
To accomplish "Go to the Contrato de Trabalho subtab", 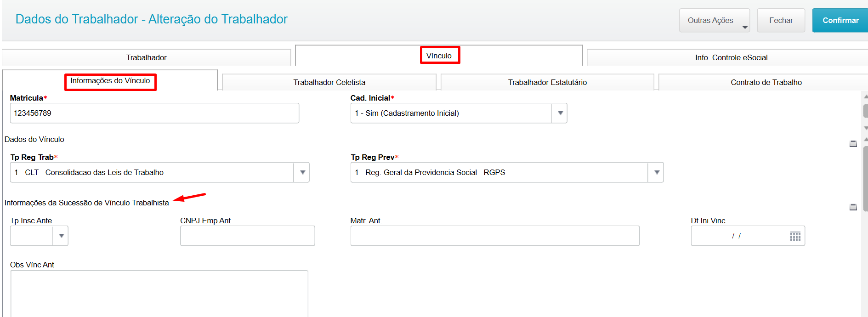I will tap(766, 82).
